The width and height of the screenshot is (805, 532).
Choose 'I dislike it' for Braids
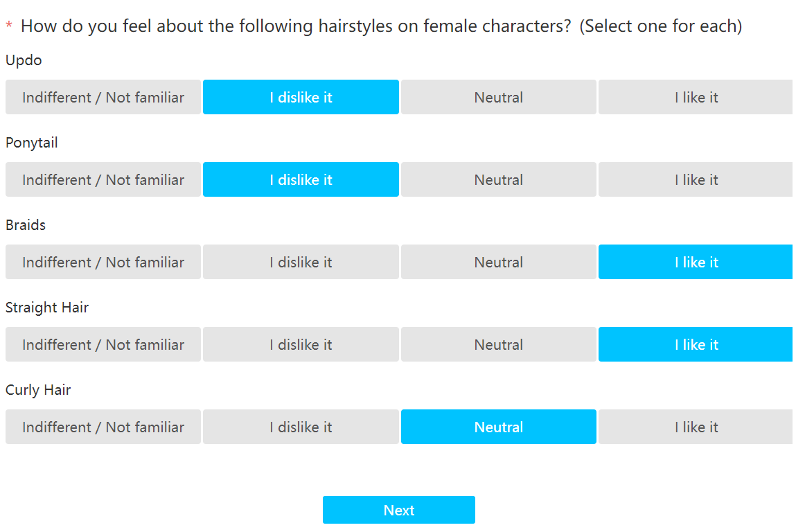click(301, 262)
